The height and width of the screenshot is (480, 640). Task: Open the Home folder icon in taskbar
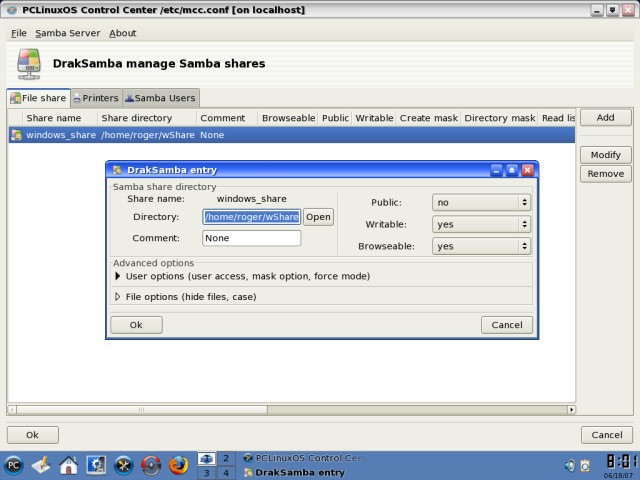pyautogui.click(x=69, y=466)
